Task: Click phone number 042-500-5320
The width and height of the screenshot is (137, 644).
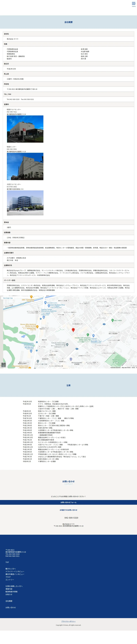Action: pyautogui.click(x=71, y=518)
